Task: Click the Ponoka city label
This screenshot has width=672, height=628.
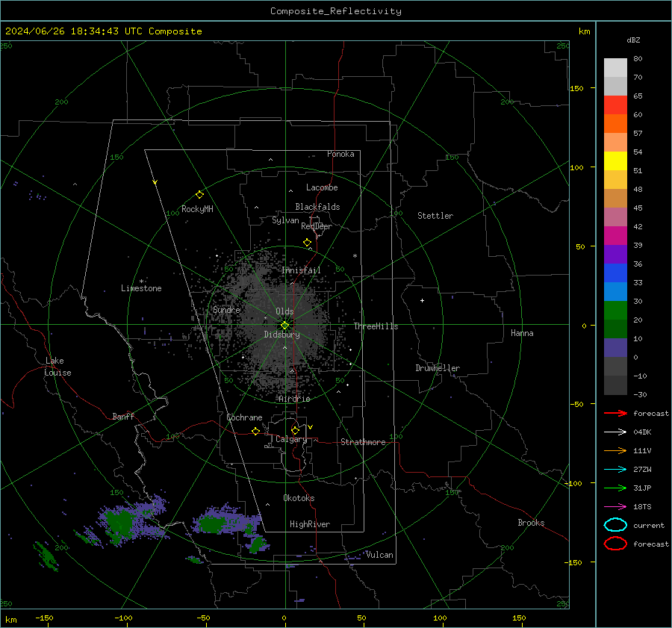Action: 340,154
